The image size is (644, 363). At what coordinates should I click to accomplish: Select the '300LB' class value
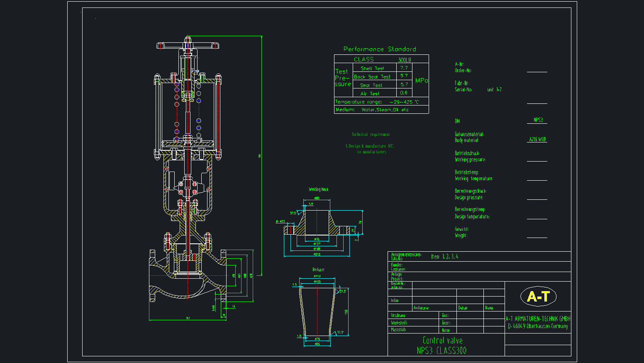[x=405, y=60]
